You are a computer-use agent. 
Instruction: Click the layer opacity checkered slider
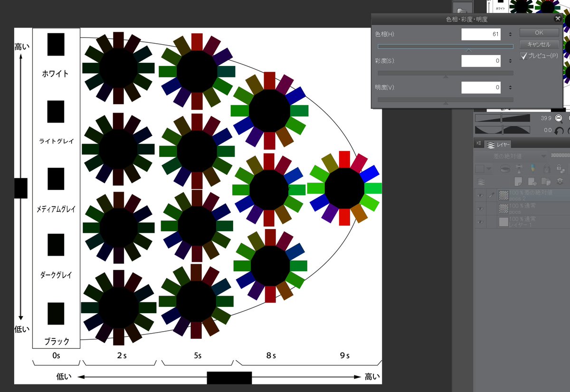point(560,155)
